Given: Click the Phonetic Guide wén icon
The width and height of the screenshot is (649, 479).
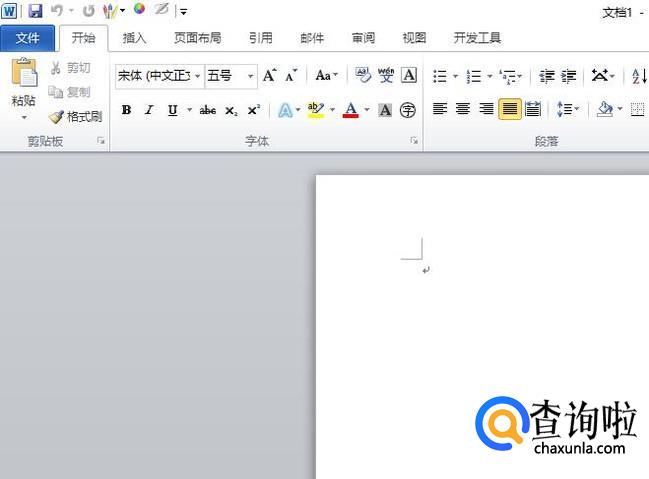Looking at the screenshot, I should 386,75.
